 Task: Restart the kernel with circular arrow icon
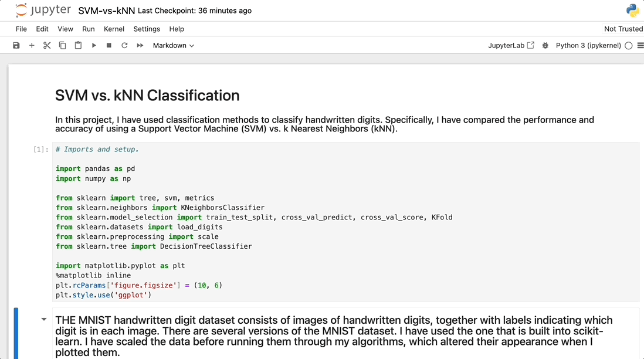tap(124, 46)
